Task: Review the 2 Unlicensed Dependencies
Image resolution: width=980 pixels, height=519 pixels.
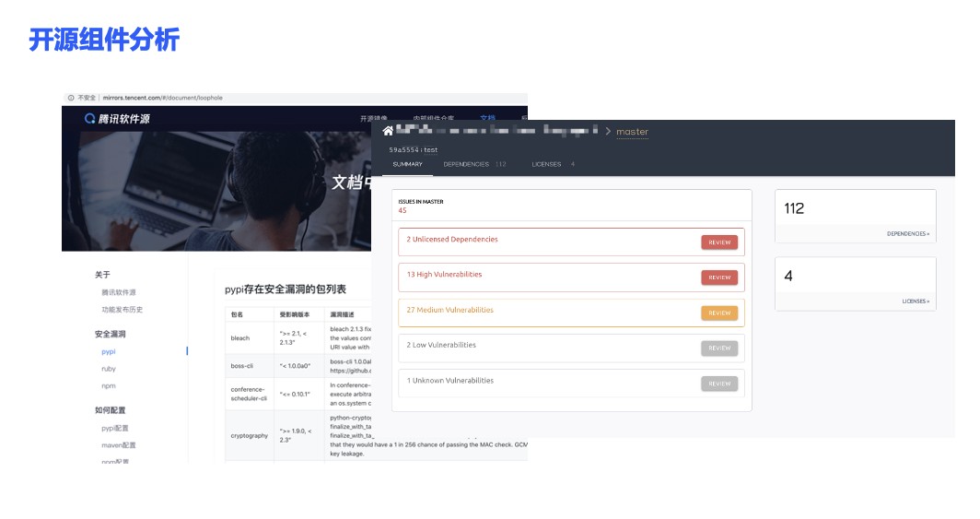Action: (719, 242)
